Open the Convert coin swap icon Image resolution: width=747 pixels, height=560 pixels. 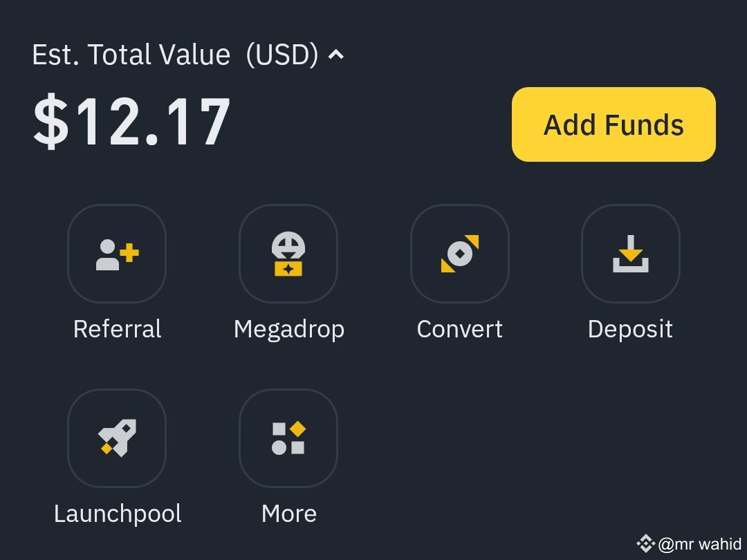(460, 254)
